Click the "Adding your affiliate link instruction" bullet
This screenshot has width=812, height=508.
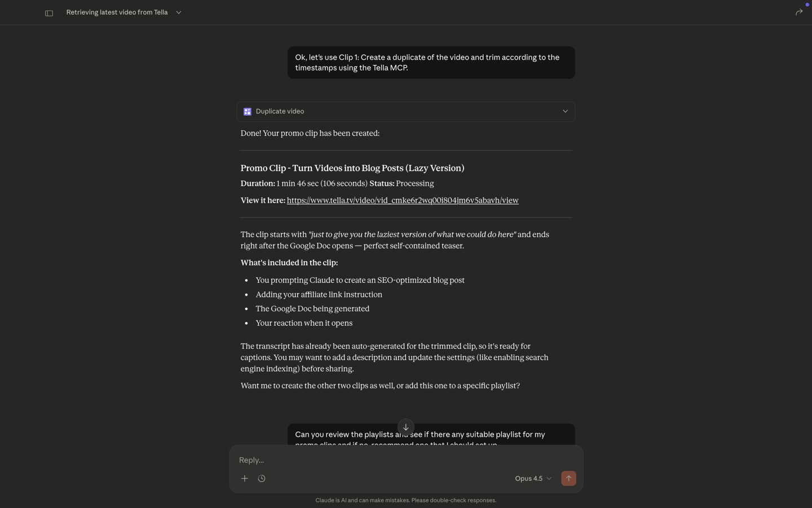pyautogui.click(x=319, y=295)
